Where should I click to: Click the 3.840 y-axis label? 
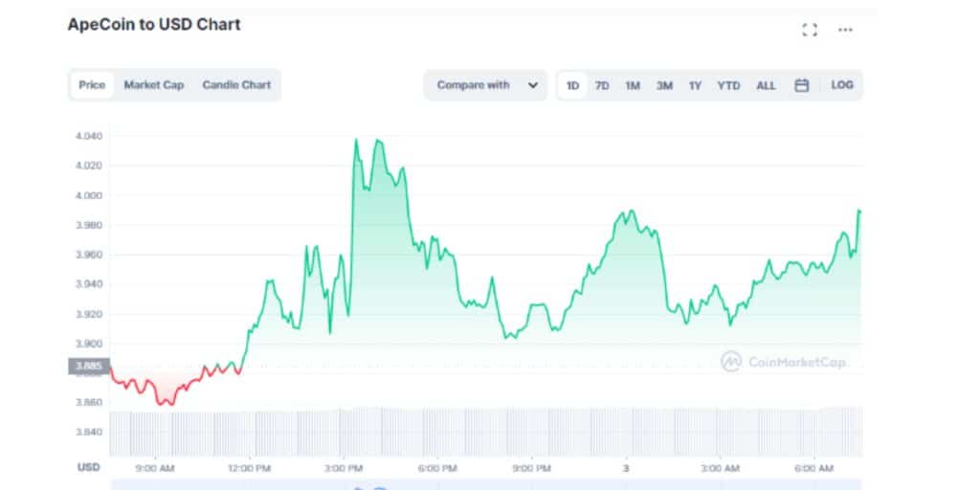pyautogui.click(x=89, y=432)
